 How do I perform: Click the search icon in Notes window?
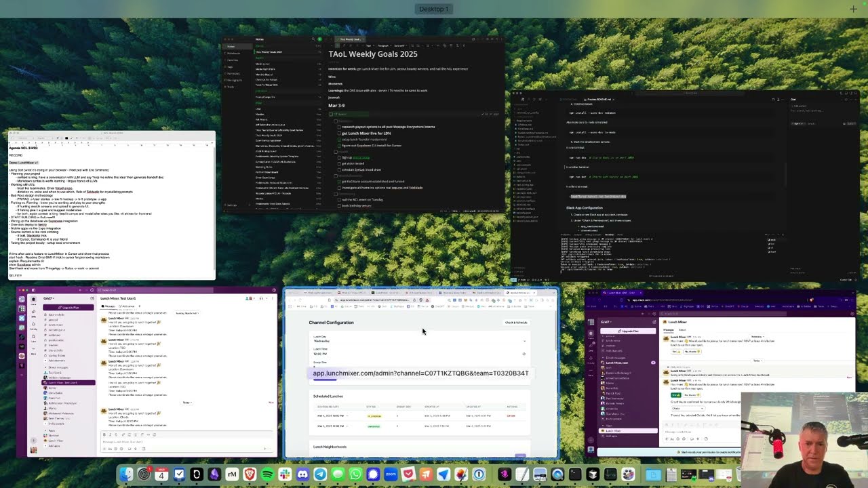pyautogui.click(x=313, y=39)
